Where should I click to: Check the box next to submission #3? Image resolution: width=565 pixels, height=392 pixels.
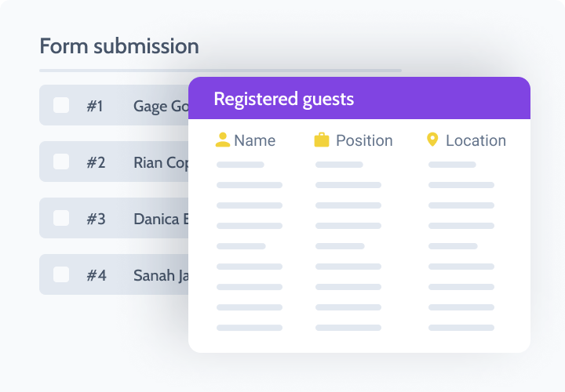(x=61, y=219)
